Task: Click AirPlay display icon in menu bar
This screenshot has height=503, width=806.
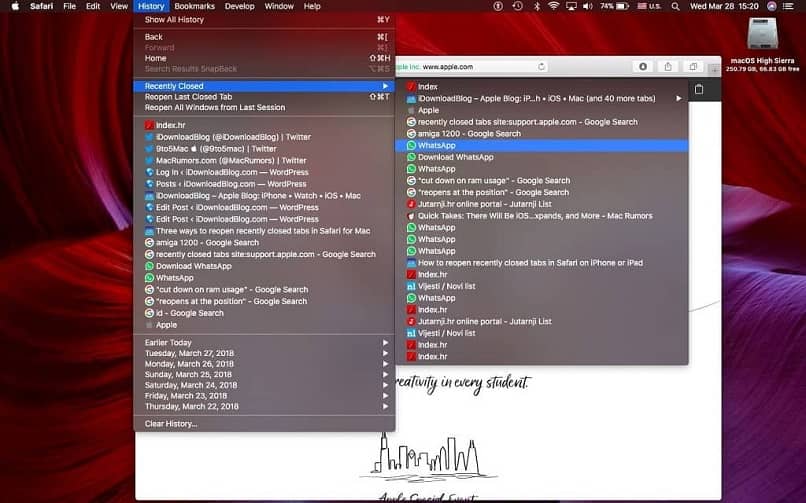Action: click(571, 6)
